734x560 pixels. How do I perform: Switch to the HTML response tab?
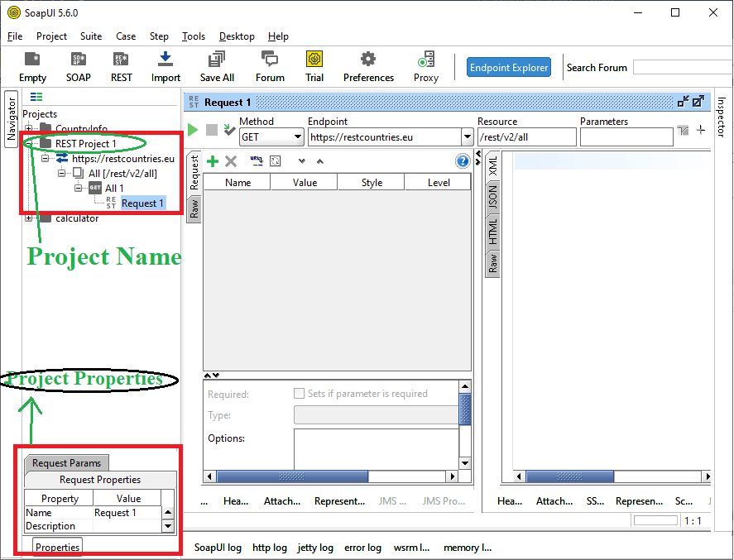click(x=492, y=232)
